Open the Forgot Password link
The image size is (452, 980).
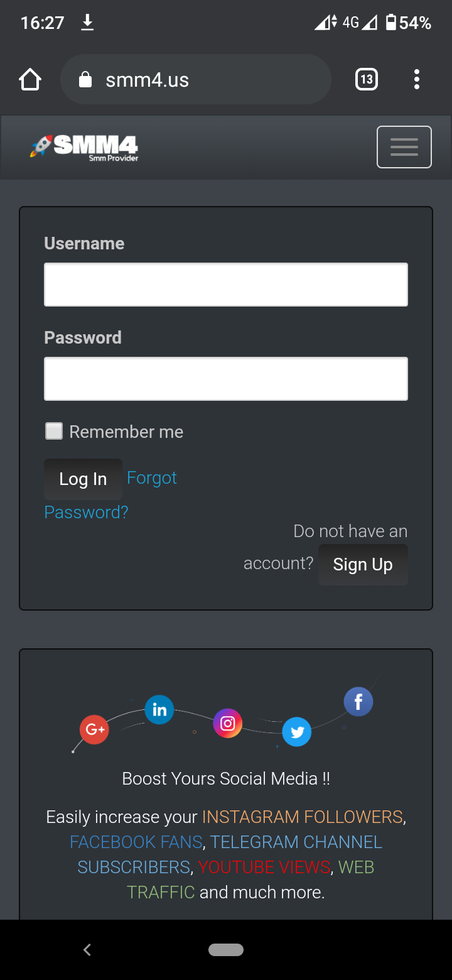coord(152,478)
